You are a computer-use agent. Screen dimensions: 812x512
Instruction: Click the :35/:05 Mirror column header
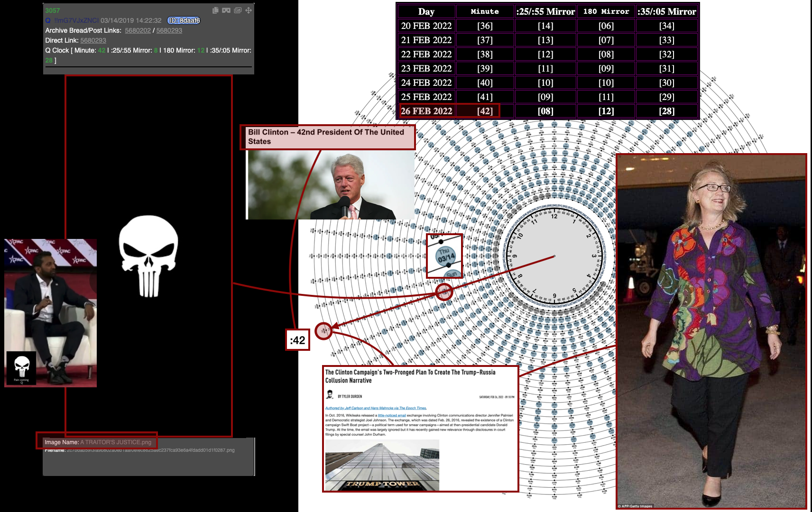666,11
